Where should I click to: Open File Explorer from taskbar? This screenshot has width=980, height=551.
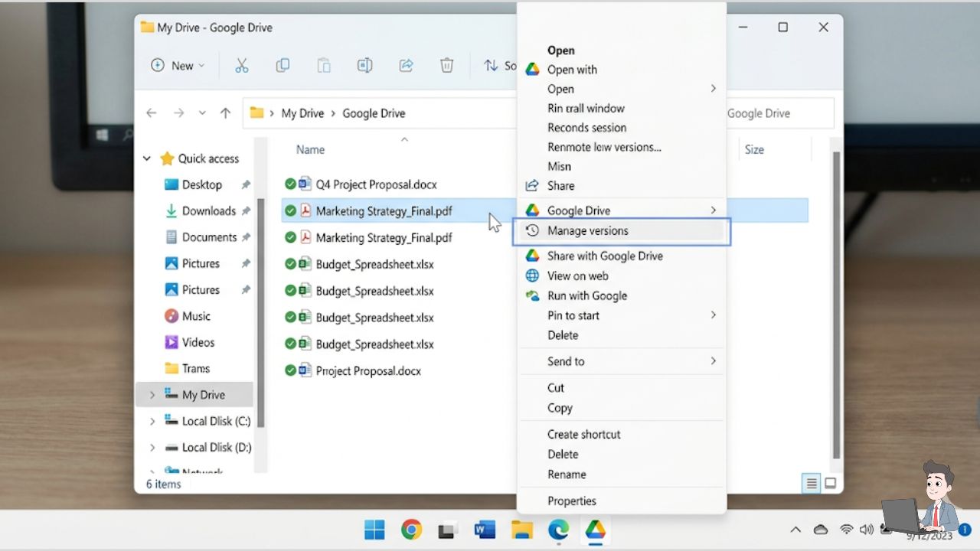point(522,530)
